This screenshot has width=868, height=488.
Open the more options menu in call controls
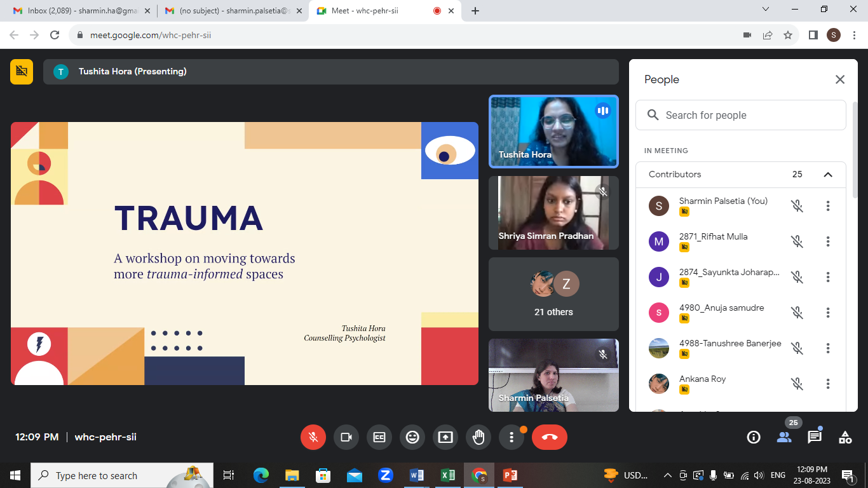point(512,437)
